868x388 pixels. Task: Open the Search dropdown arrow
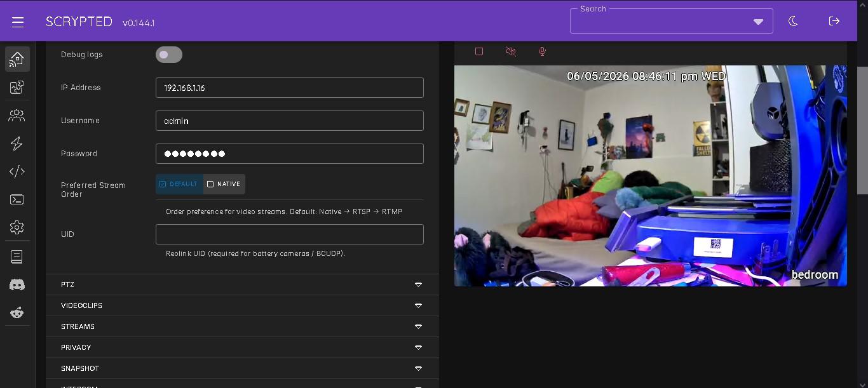758,22
